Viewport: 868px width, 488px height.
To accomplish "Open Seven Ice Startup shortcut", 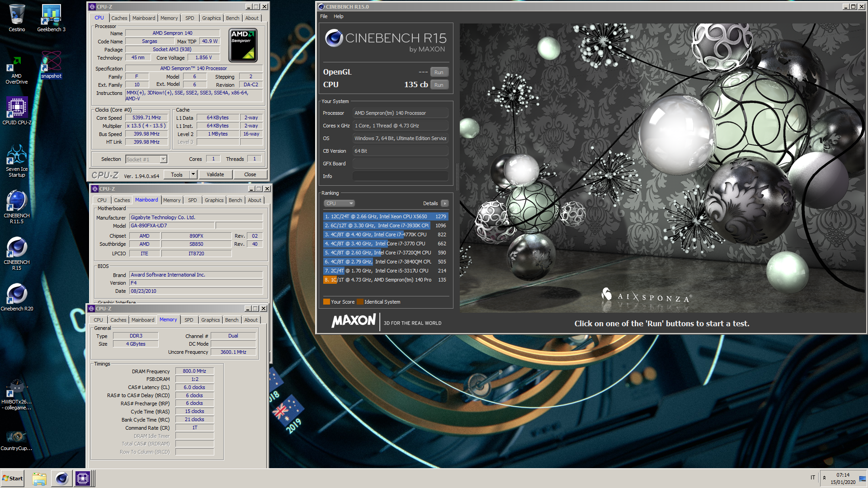I will click(17, 160).
